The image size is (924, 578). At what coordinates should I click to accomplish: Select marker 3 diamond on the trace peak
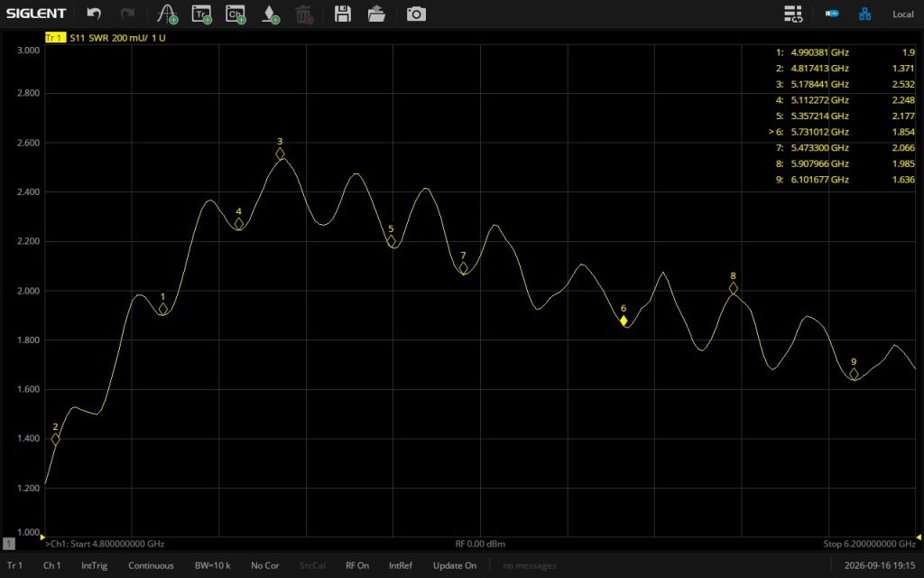[280, 154]
